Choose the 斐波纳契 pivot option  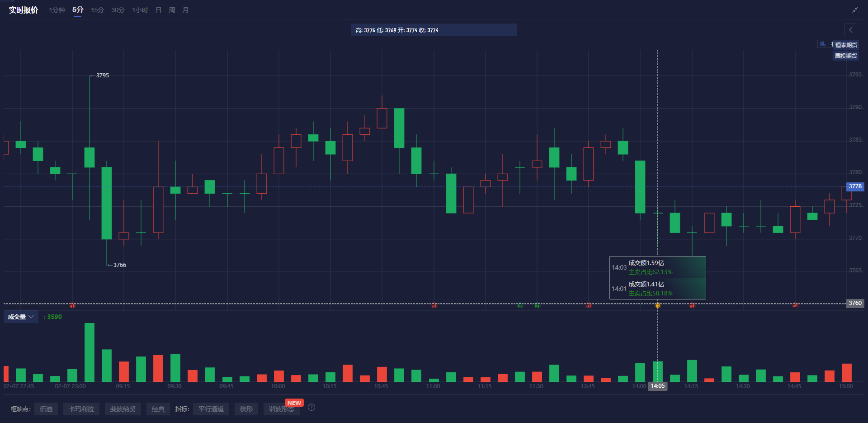click(123, 409)
